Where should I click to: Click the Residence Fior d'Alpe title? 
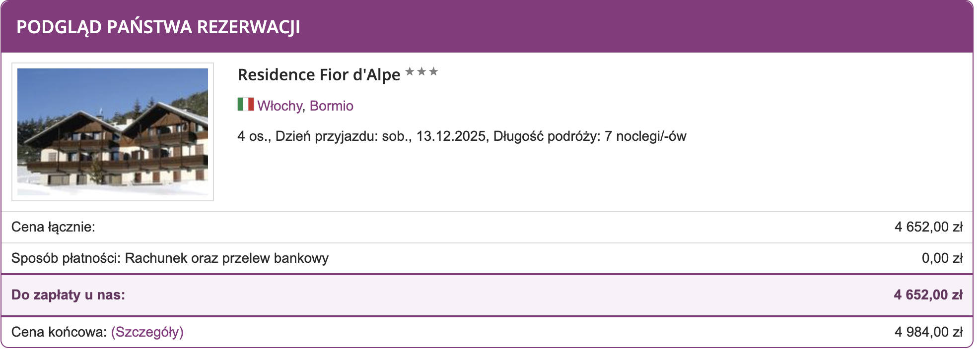tap(319, 75)
